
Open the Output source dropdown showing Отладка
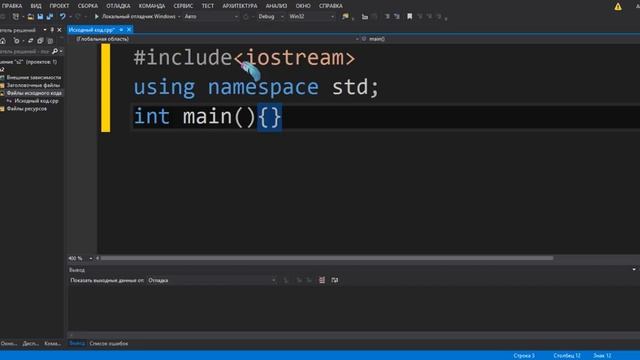[x=211, y=280]
